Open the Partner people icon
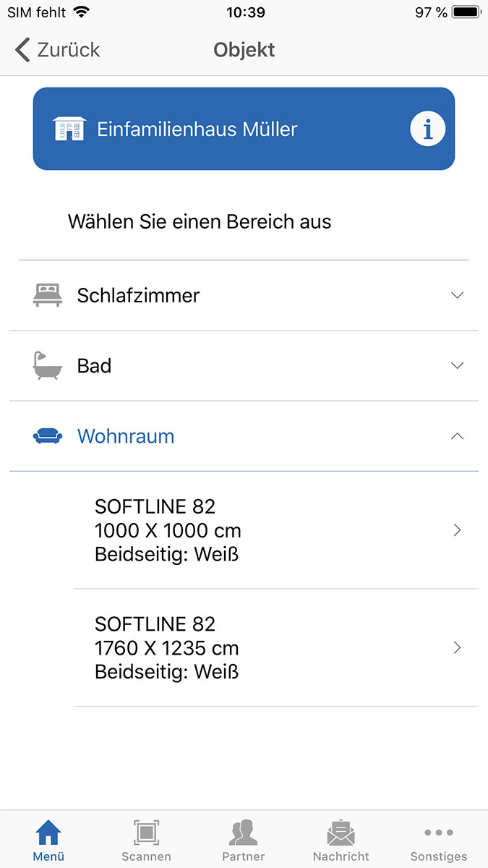Screen dimensions: 488x868 [x=244, y=833]
